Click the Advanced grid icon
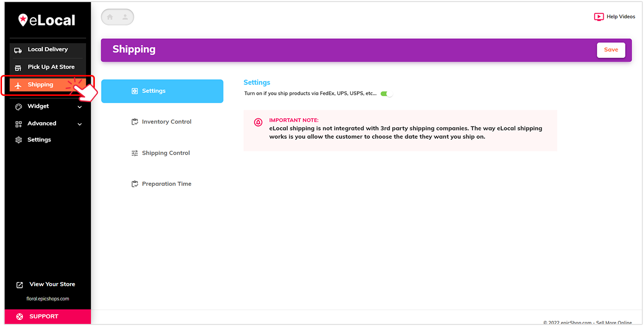Viewport: 644px width, 326px height. pyautogui.click(x=18, y=123)
